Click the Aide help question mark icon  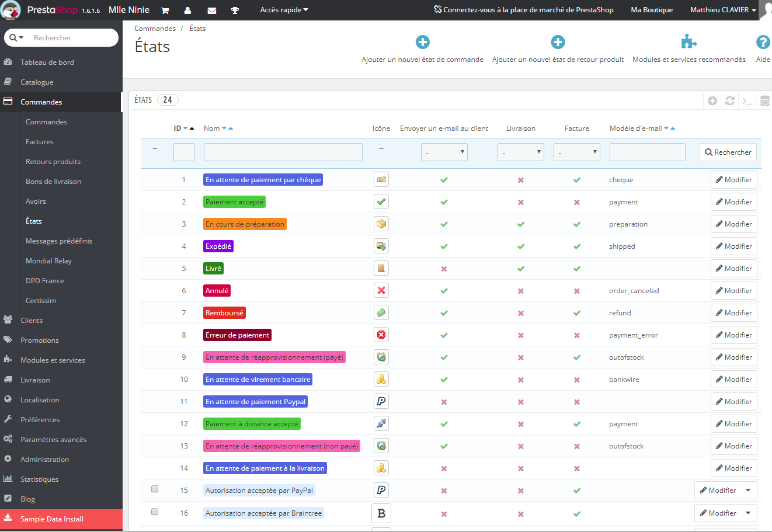click(x=763, y=42)
